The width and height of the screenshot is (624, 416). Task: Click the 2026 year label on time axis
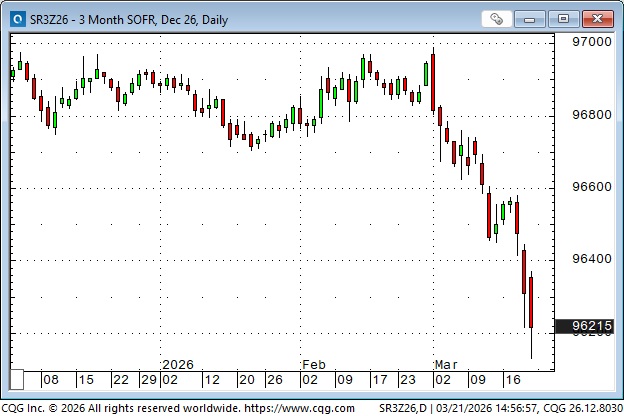pos(177,364)
